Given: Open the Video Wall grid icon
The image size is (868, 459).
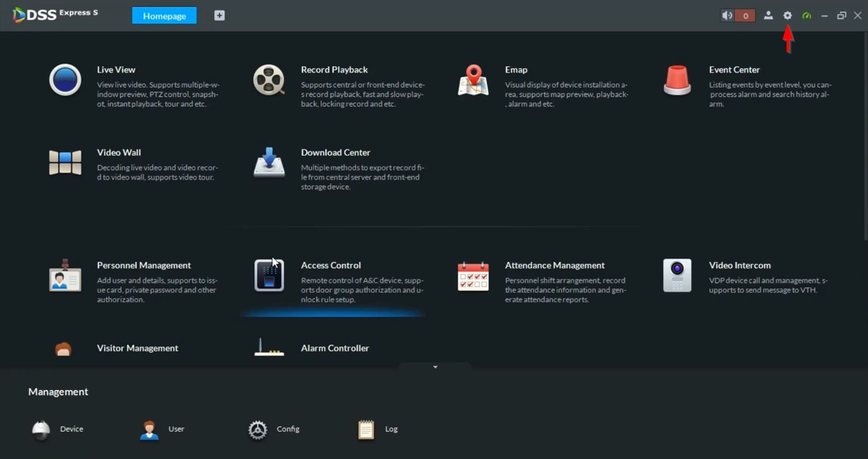Looking at the screenshot, I should click(x=65, y=163).
